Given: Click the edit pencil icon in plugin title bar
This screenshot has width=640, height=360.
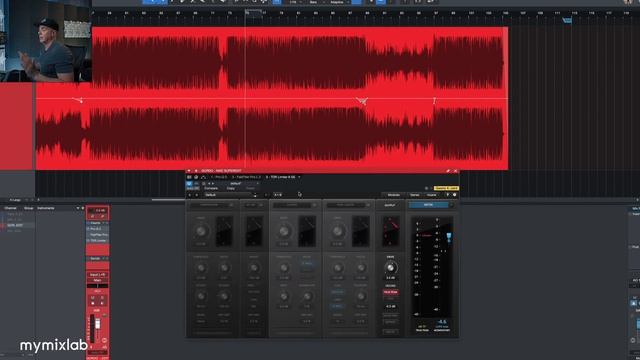Looking at the screenshot, I should (448, 171).
